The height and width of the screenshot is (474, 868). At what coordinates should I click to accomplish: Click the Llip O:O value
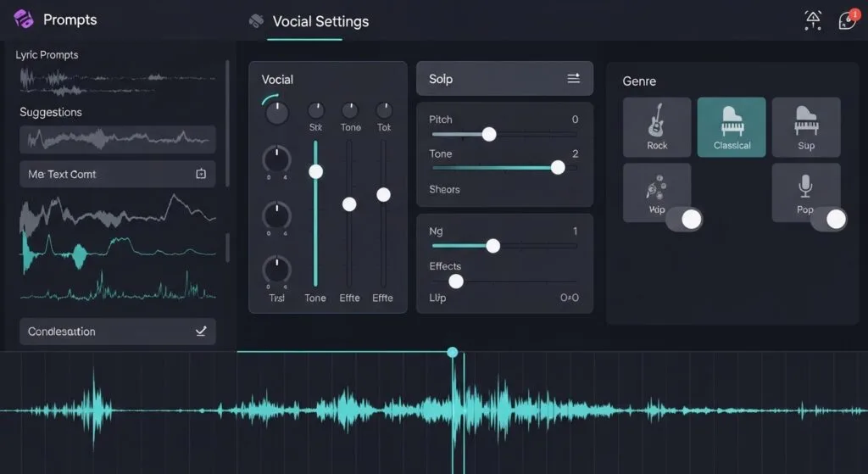click(569, 298)
